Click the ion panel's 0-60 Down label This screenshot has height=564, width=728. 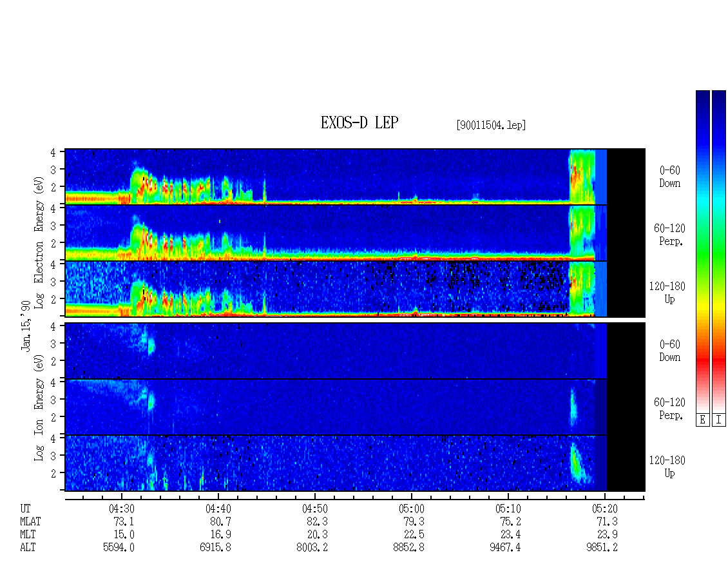click(669, 351)
